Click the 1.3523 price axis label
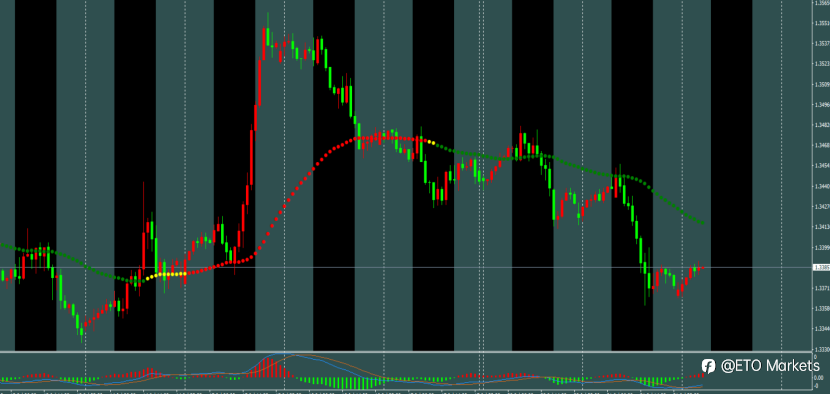The width and height of the screenshot is (830, 394). pyautogui.click(x=822, y=64)
